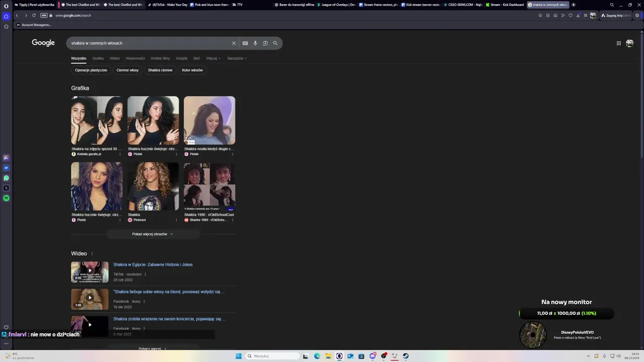Open Shakira farbuje sobie włosy video link

[169, 292]
